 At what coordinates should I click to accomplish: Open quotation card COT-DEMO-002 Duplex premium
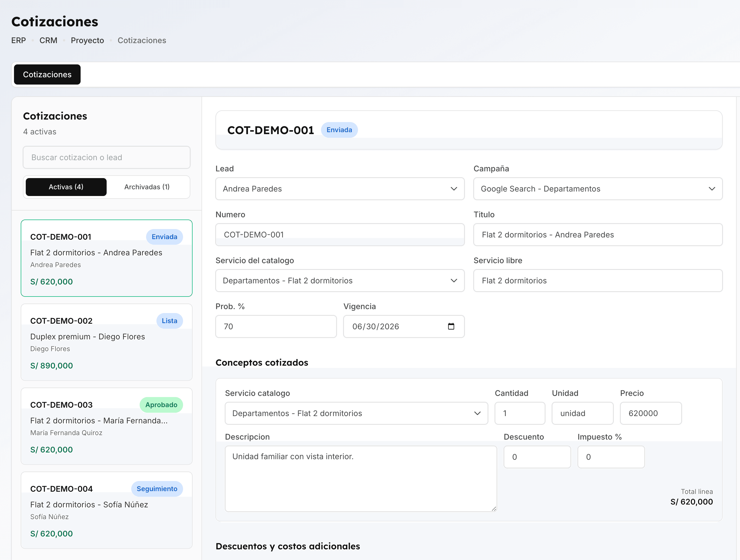click(x=106, y=342)
